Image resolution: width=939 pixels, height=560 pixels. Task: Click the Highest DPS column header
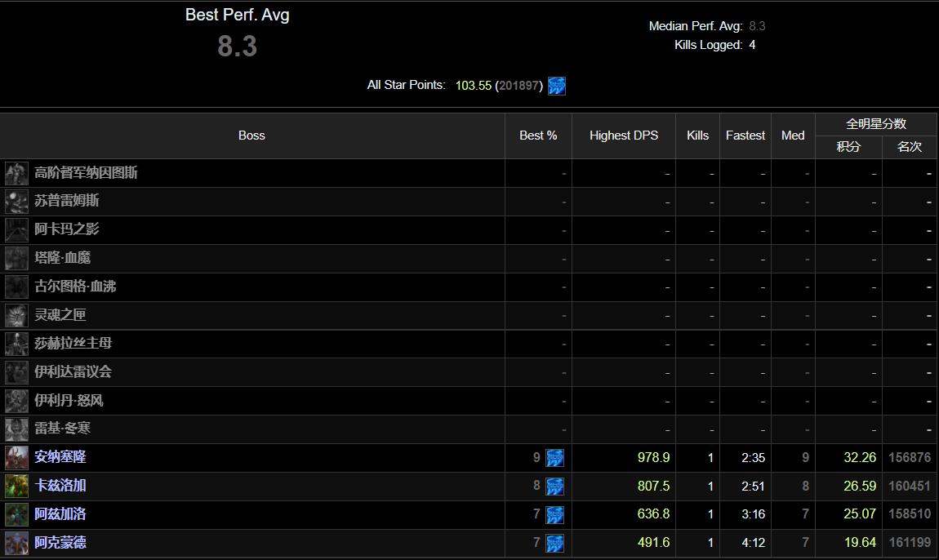point(623,136)
